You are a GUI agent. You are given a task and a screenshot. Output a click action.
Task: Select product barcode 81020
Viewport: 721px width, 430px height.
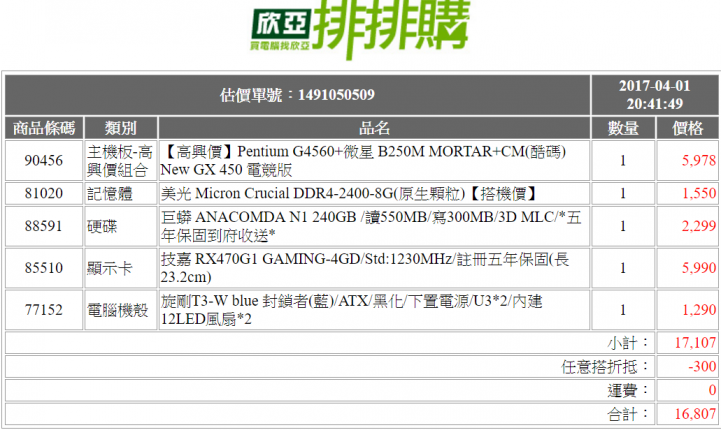[44, 193]
